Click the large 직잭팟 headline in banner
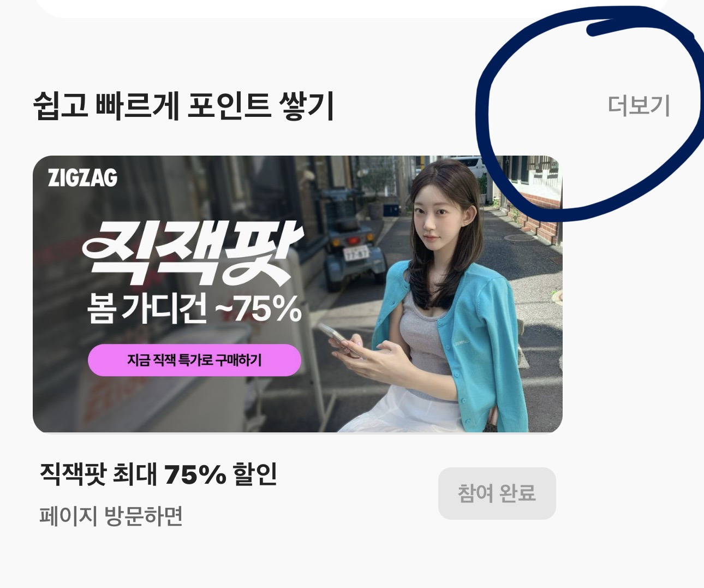Screen dimensions: 704x588 (x=193, y=254)
